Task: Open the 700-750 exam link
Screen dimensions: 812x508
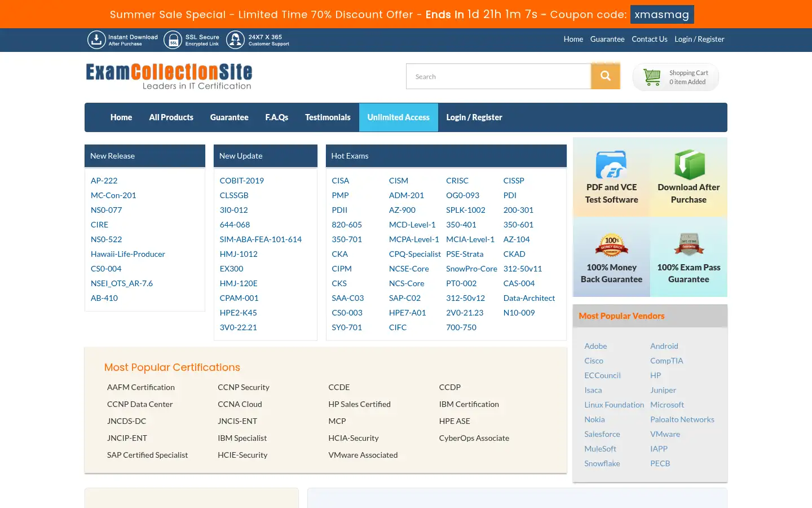Action: pos(461,327)
